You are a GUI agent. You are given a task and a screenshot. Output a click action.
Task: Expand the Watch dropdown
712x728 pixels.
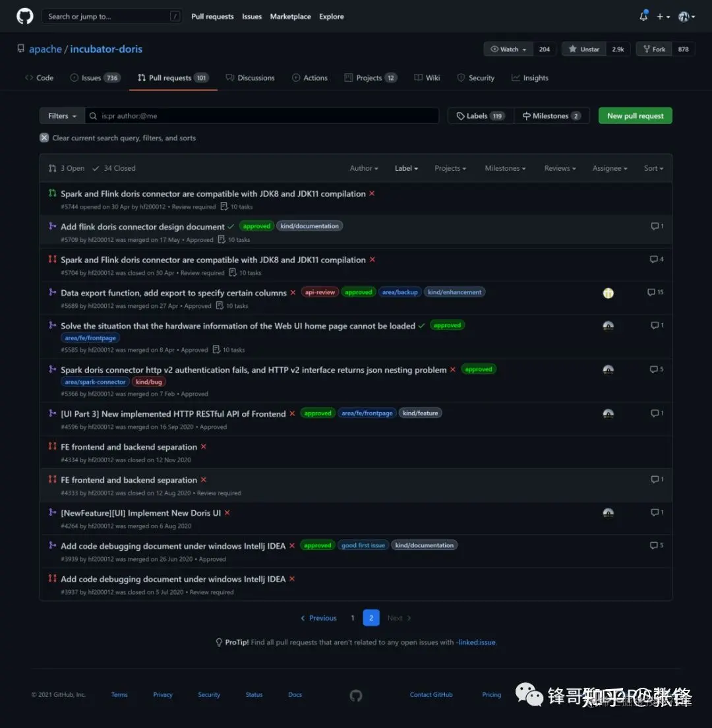pos(508,49)
